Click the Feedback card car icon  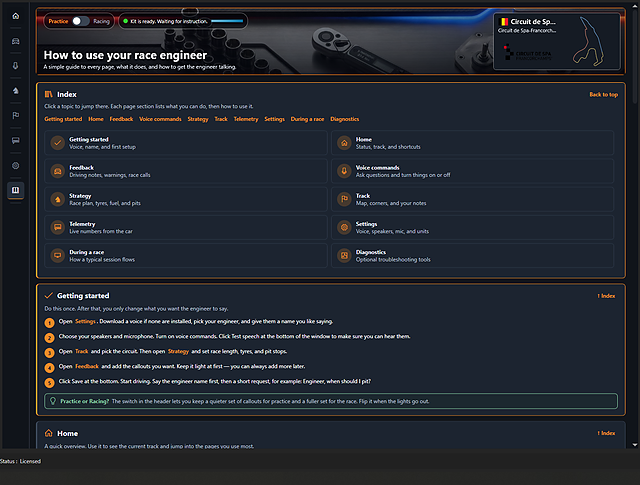[x=58, y=171]
